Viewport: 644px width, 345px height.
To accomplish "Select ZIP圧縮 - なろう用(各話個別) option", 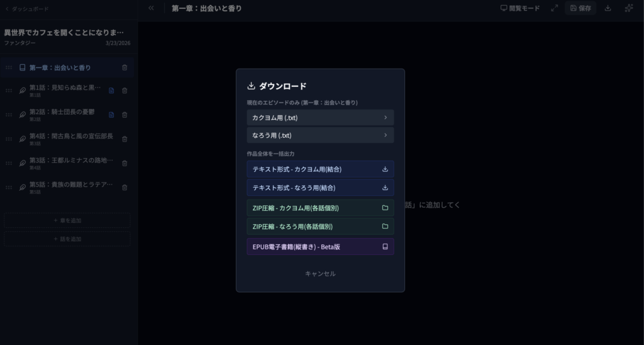I will tap(320, 227).
